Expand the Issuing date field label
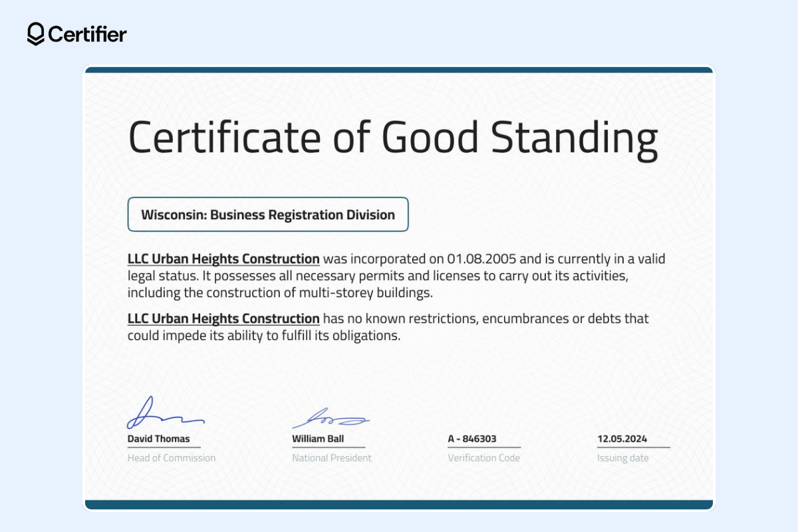798x532 pixels. point(622,458)
